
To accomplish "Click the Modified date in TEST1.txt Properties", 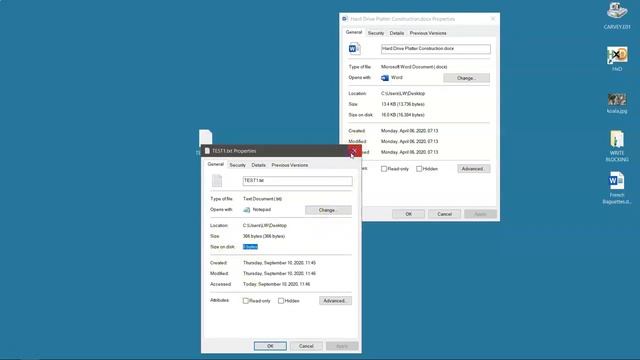I will pos(279,273).
